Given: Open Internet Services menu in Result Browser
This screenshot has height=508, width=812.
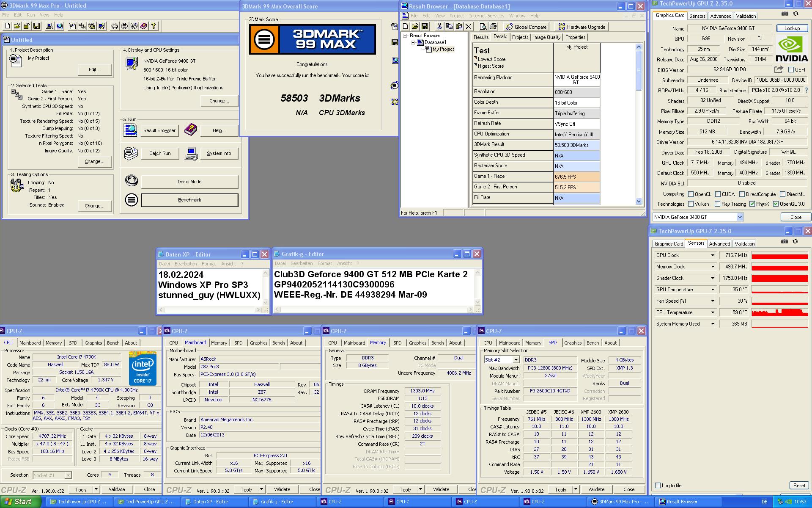Looking at the screenshot, I should pyautogui.click(x=486, y=16).
